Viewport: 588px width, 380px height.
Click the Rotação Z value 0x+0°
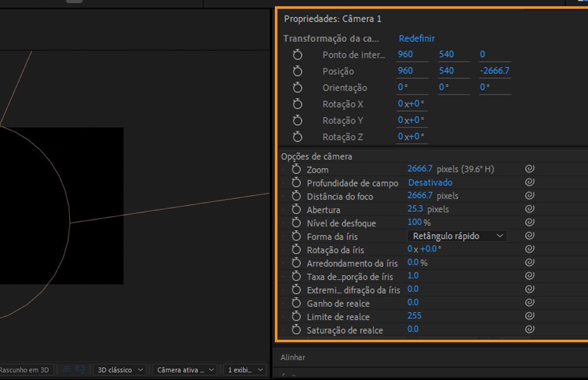coord(411,137)
